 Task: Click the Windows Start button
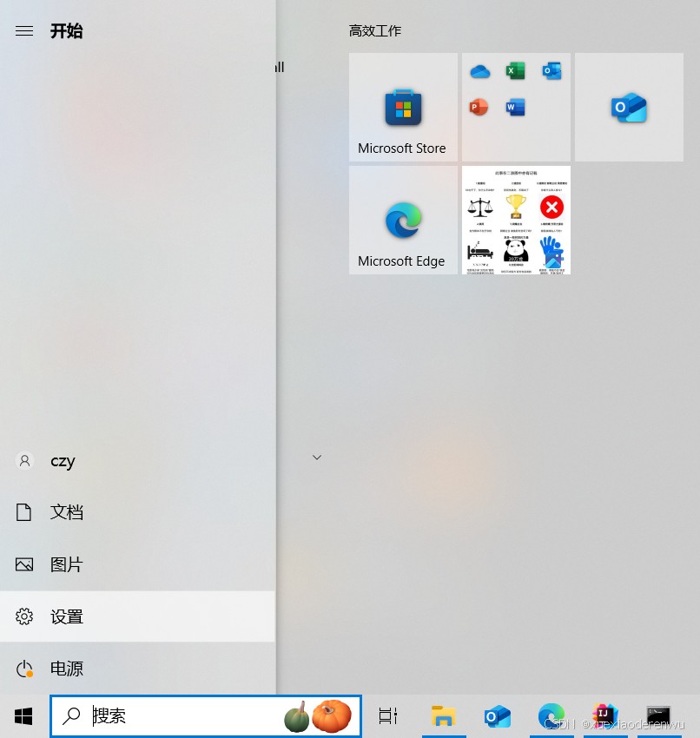23,716
